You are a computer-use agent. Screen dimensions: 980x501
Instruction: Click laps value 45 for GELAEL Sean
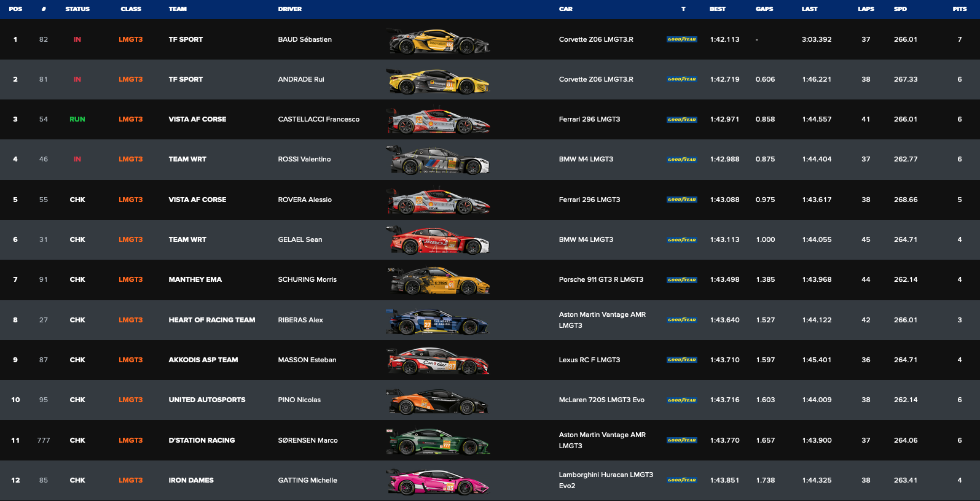pyautogui.click(x=866, y=239)
